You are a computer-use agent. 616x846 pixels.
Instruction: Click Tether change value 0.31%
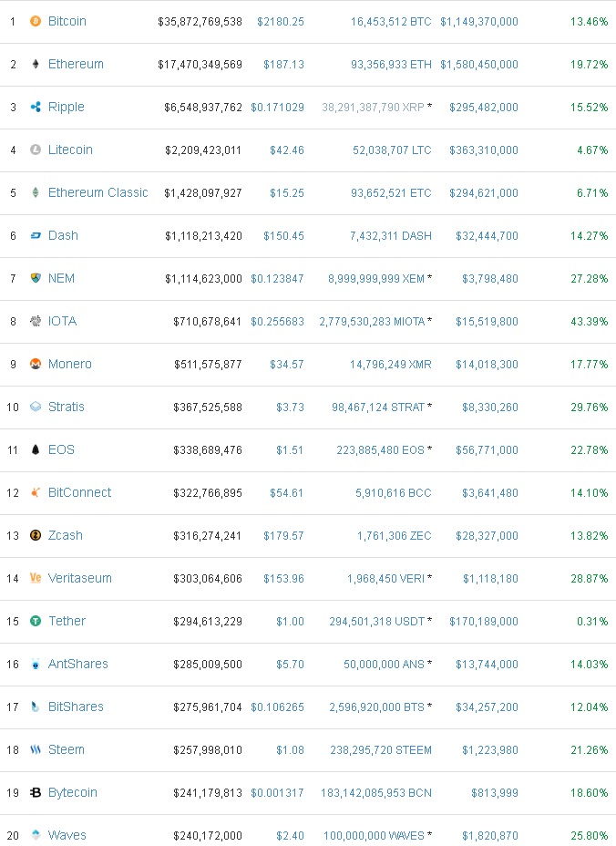click(x=592, y=622)
